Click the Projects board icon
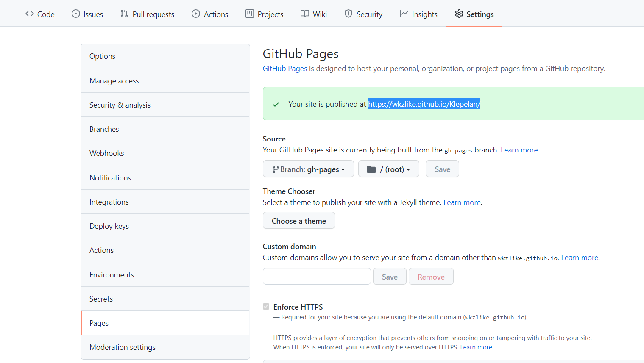Viewport: 644px width, 363px height. [x=250, y=14]
